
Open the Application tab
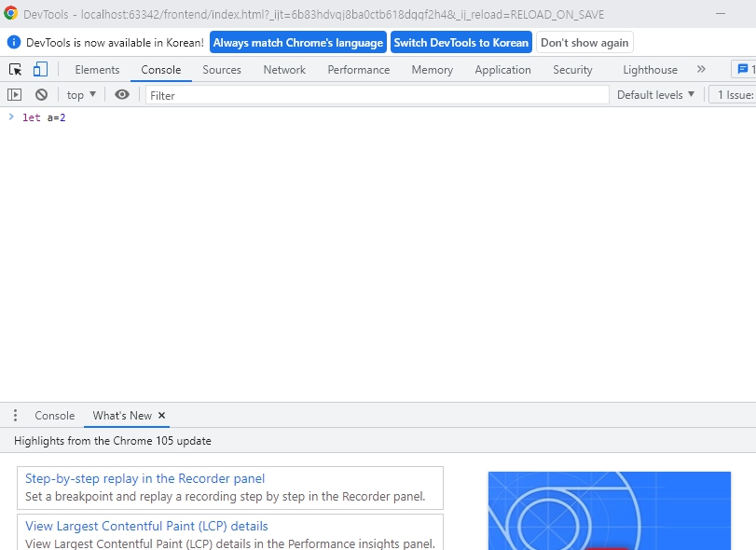click(502, 70)
